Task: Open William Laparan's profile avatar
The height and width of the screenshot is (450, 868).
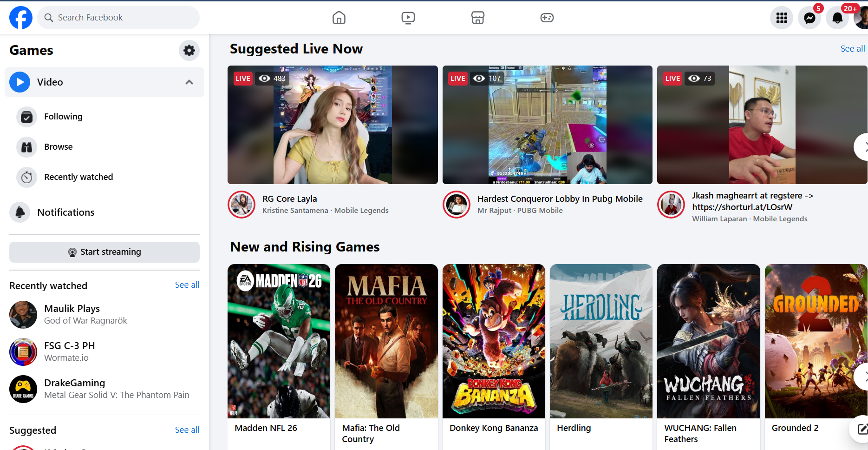Action: [x=671, y=205]
